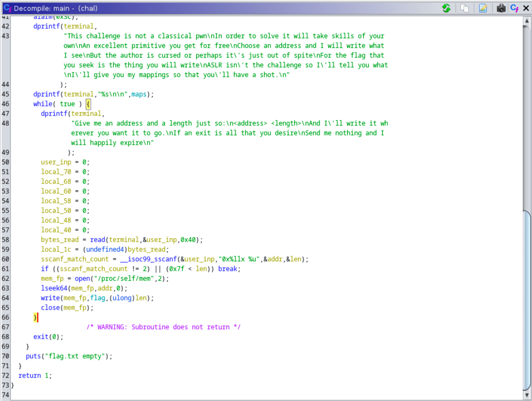Open the Export decompiled function notepad icon
Screen dimensions: 532x401
tap(483, 8)
